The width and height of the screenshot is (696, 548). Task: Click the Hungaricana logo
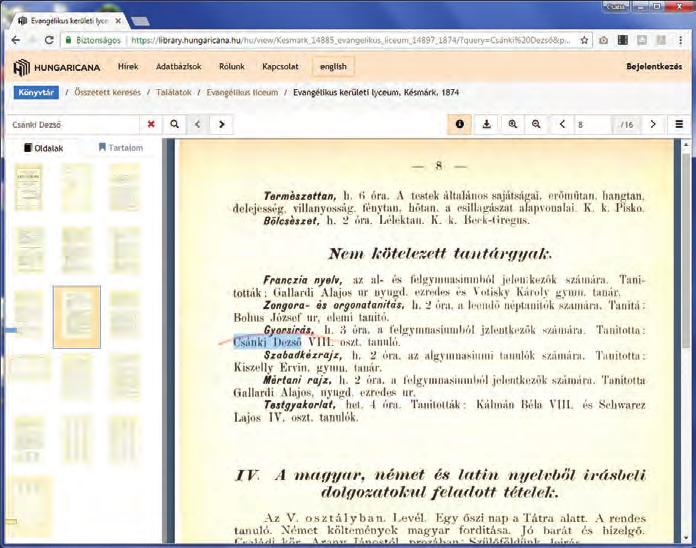(56, 67)
